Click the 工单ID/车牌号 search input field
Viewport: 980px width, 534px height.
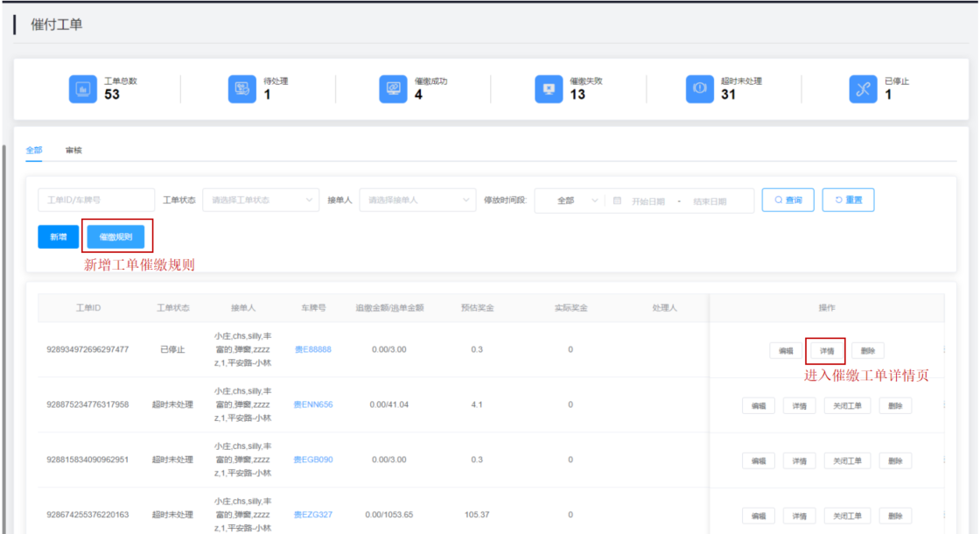pos(95,200)
